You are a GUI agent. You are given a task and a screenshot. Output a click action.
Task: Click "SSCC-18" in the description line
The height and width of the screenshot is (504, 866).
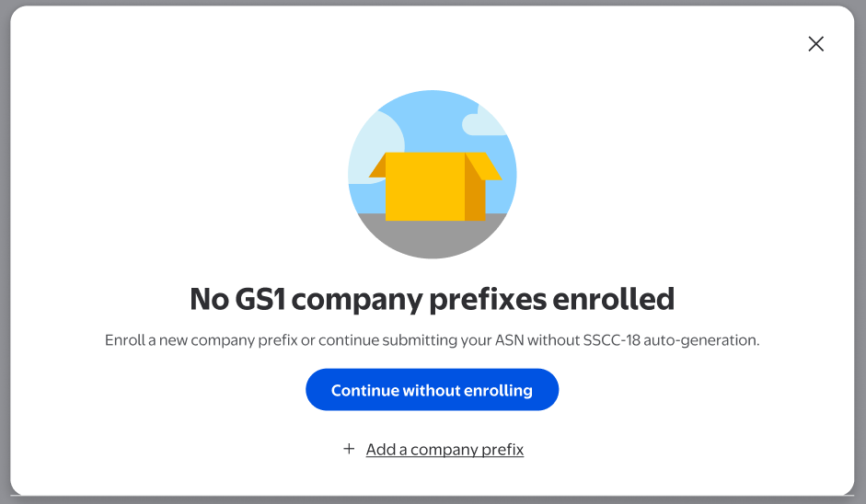pos(608,340)
